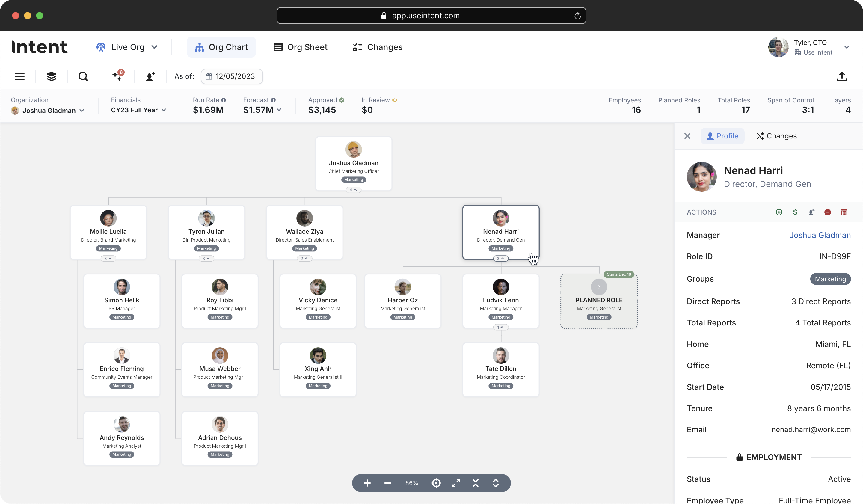This screenshot has height=504, width=863.
Task: Click the red trash delete action icon
Action: coord(844,212)
